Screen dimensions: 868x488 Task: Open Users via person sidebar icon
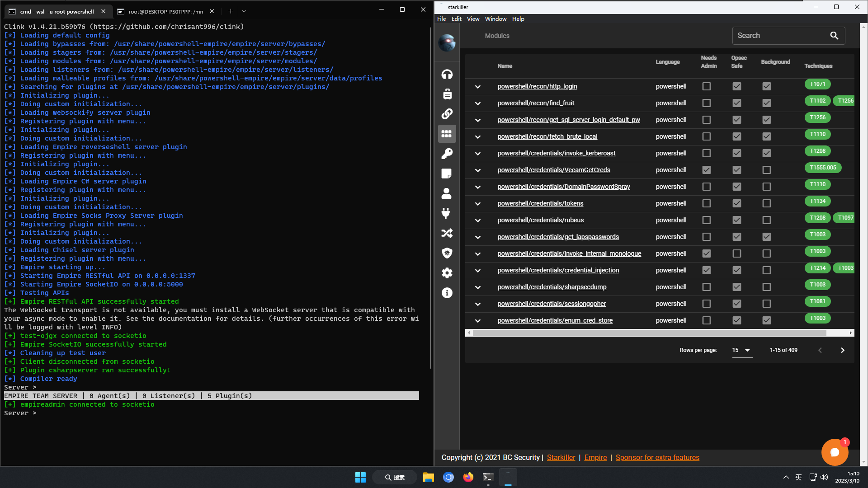(x=447, y=193)
